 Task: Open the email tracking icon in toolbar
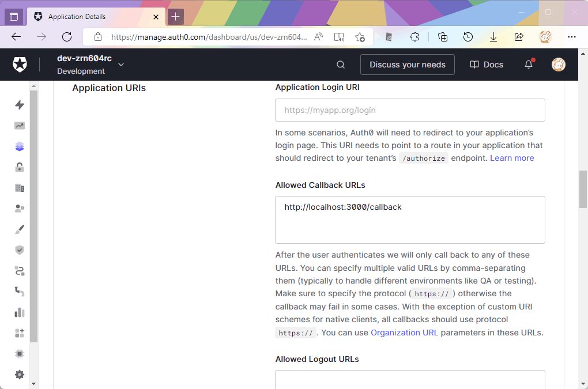(389, 37)
